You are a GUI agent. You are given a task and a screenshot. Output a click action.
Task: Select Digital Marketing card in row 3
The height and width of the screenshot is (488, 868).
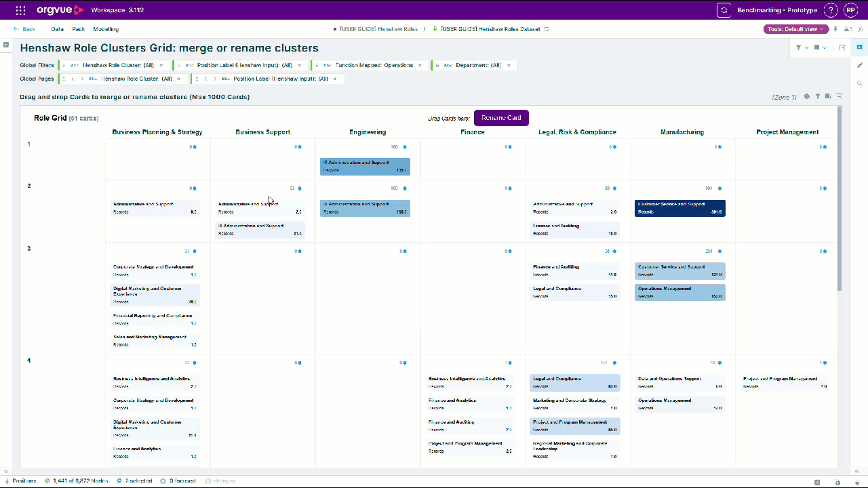coord(155,294)
